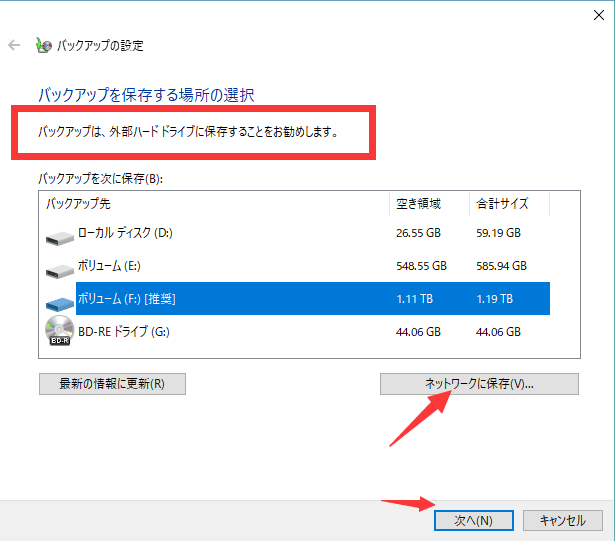Click total size value 1.19 TB
Viewport: 615px width, 541px height.
click(495, 299)
